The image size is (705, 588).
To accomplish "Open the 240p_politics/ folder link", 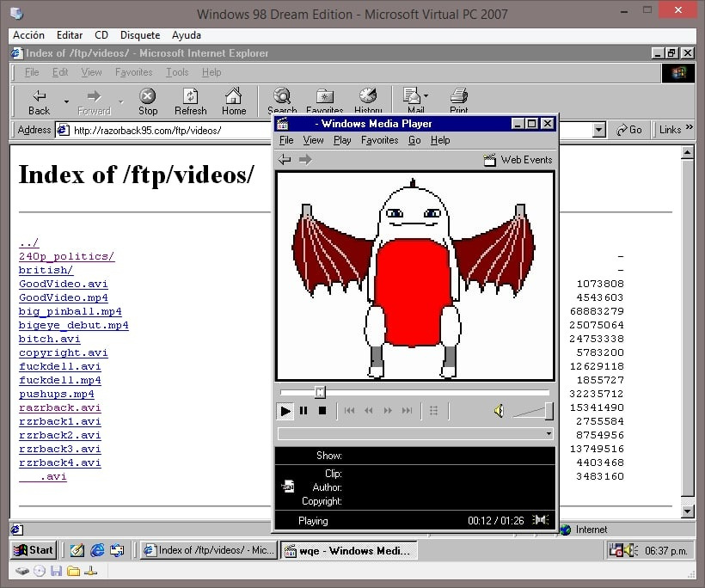I will tap(66, 256).
